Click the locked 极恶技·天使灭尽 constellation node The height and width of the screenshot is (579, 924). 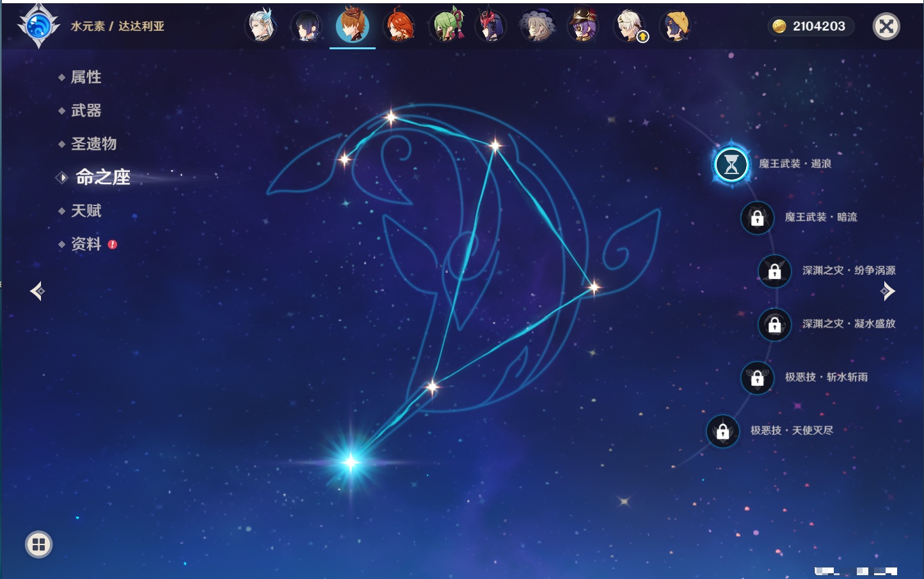(722, 431)
